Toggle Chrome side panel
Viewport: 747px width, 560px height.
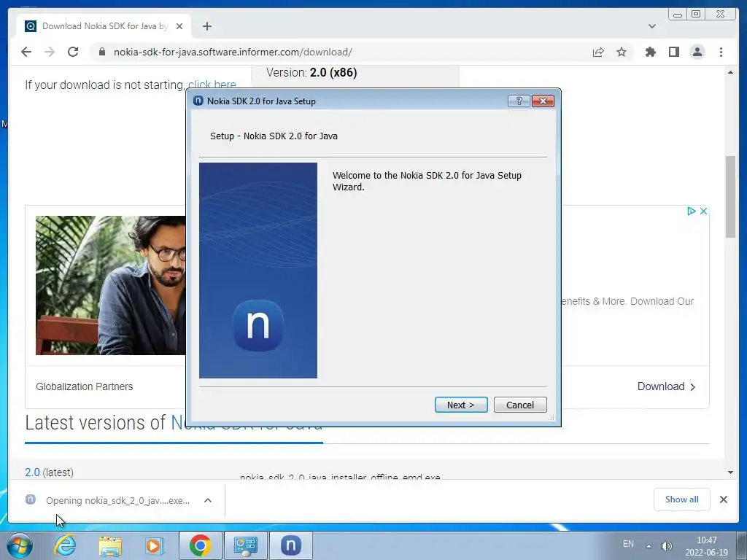(673, 52)
